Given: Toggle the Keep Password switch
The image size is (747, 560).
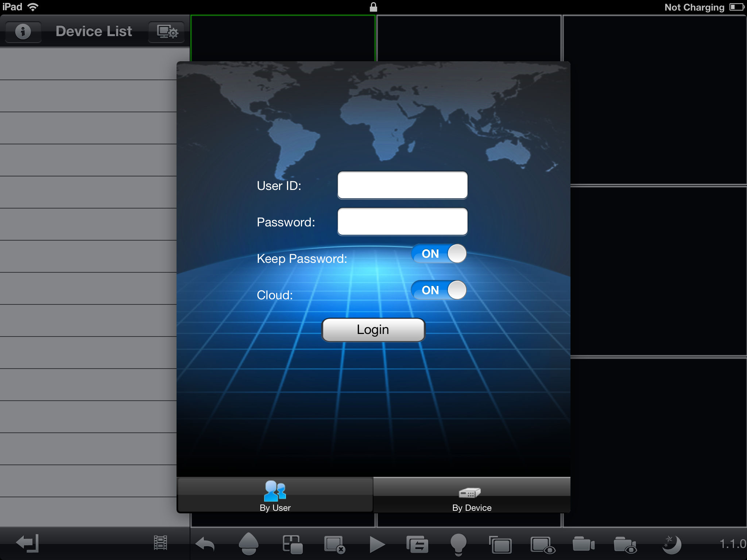Looking at the screenshot, I should (439, 254).
